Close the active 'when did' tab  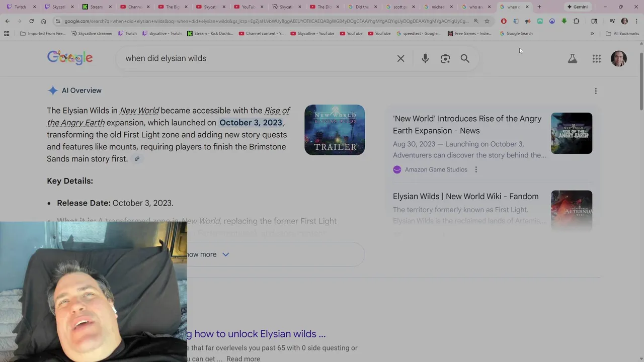point(527,7)
